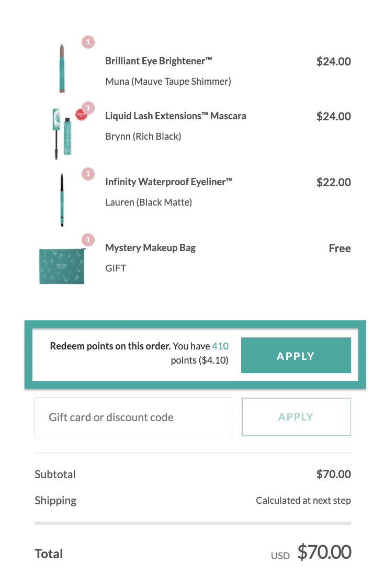
Task: Click the $70.00 total amount
Action: (324, 552)
